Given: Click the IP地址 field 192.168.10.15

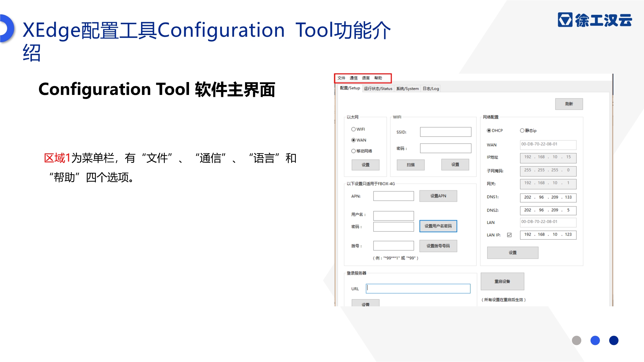Looking at the screenshot, I should click(x=548, y=158).
